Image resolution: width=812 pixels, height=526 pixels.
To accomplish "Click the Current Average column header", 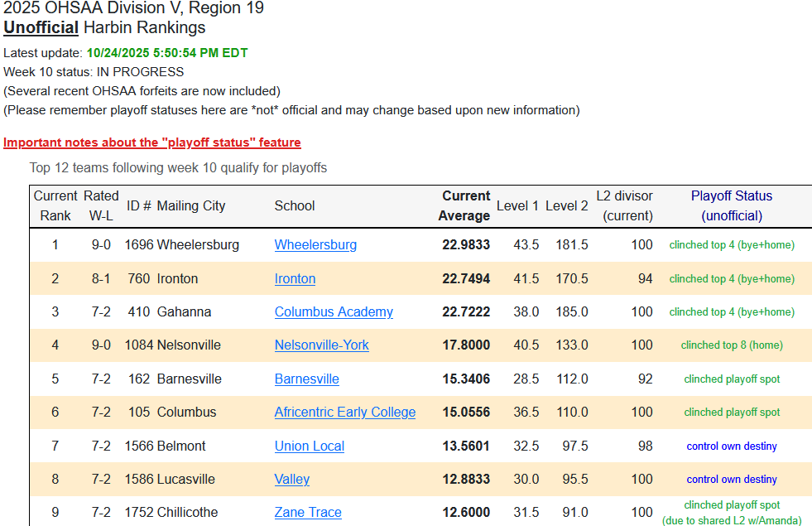I will tap(465, 205).
